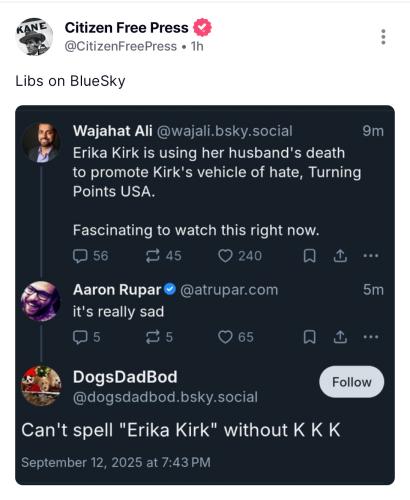Open more options on Aaron Rupar's post
The height and width of the screenshot is (500, 410).
pos(371,337)
